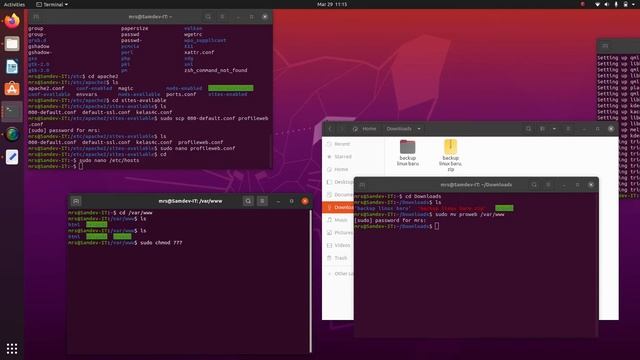Click new tab icon in far-right terminal
This screenshot has height=360, width=640.
tap(605, 46)
